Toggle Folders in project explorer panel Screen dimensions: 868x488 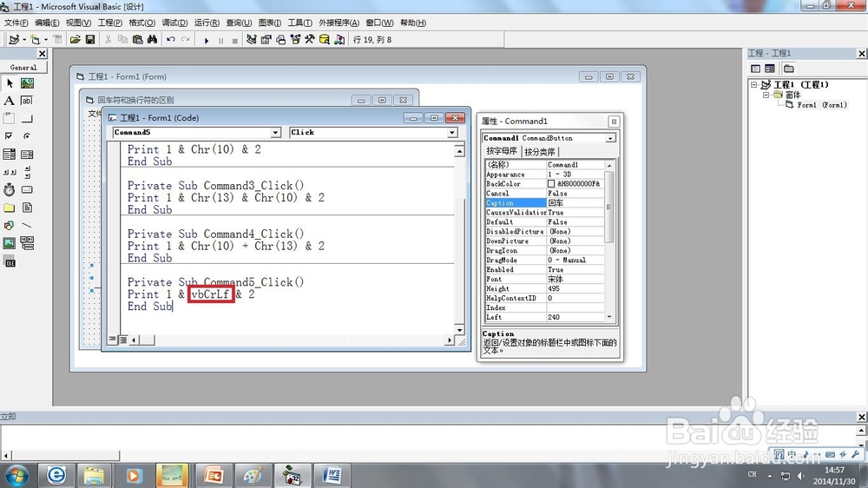tap(789, 69)
